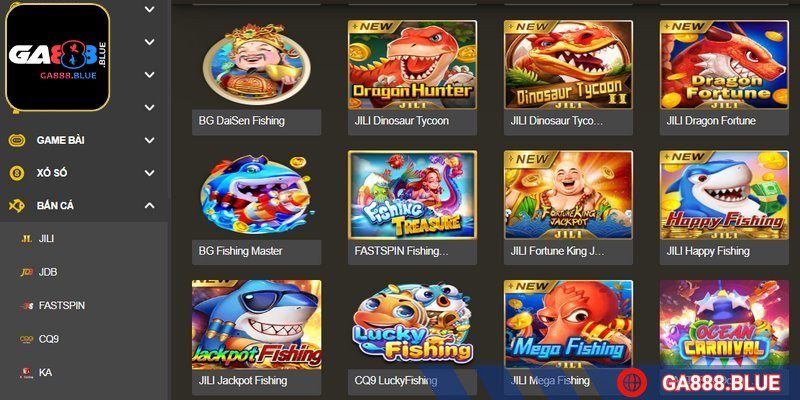This screenshot has width=800, height=400.
Task: Click the Bắn Cá fish icon
Action: click(16, 206)
